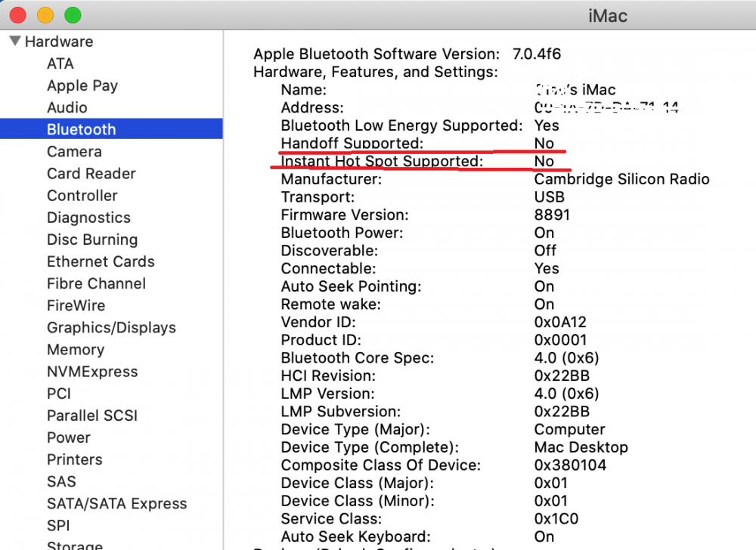Click the 'Bluetooth Low Energy Supported:' label
This screenshot has width=756, height=550.
[x=401, y=125]
